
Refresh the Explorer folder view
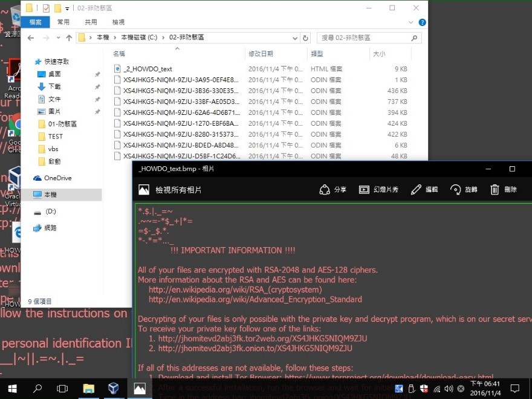[x=306, y=37]
